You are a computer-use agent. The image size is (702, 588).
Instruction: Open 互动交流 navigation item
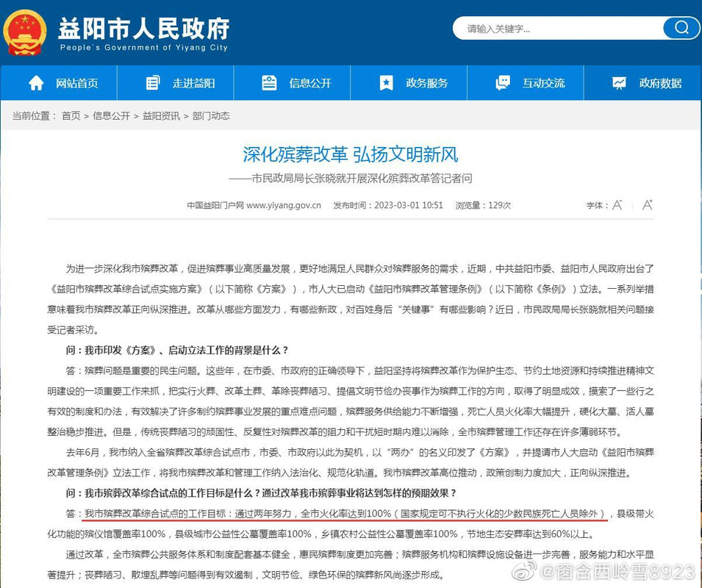526,83
